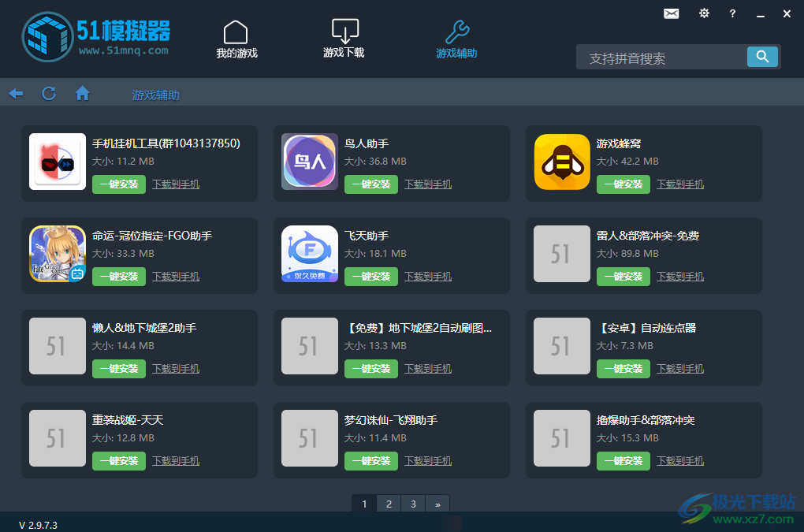
Task: Install 懒人&地下城堡2助手 with 一键安装
Action: click(119, 369)
